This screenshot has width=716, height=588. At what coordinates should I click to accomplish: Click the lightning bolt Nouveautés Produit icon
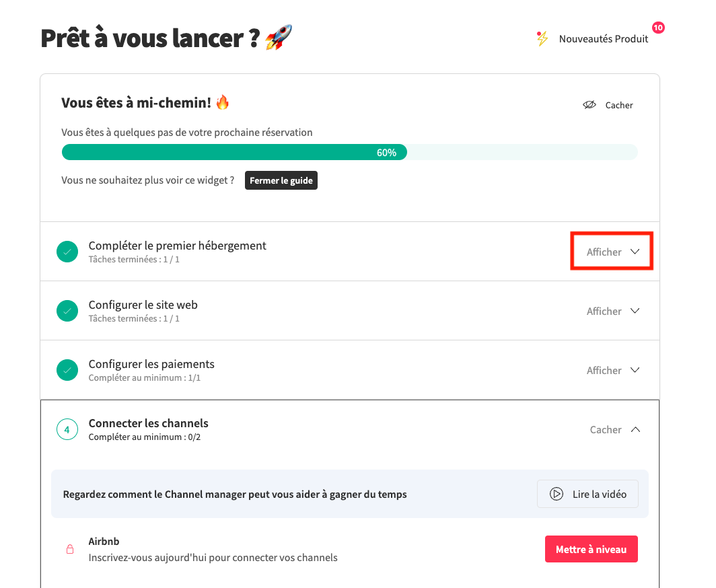(x=542, y=38)
